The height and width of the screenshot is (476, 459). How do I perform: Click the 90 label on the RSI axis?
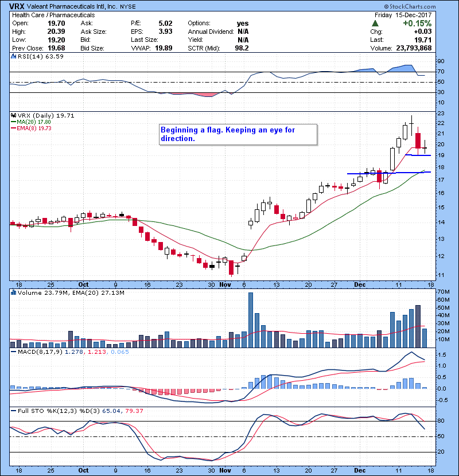tap(441, 61)
